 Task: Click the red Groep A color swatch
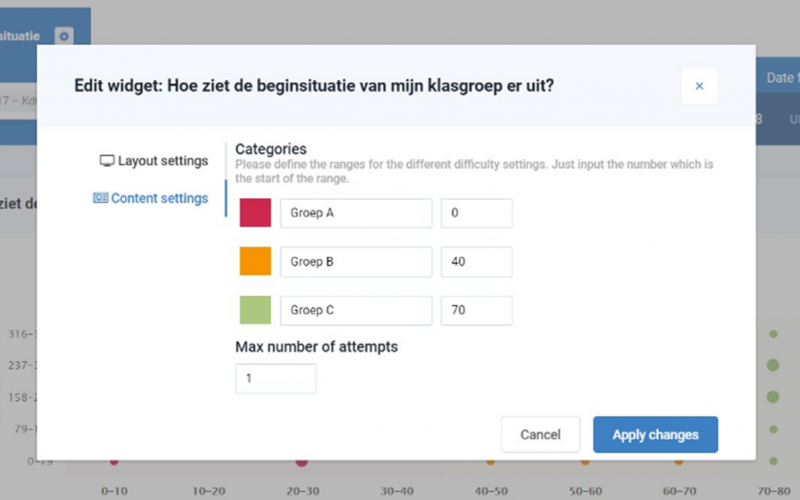coord(255,213)
